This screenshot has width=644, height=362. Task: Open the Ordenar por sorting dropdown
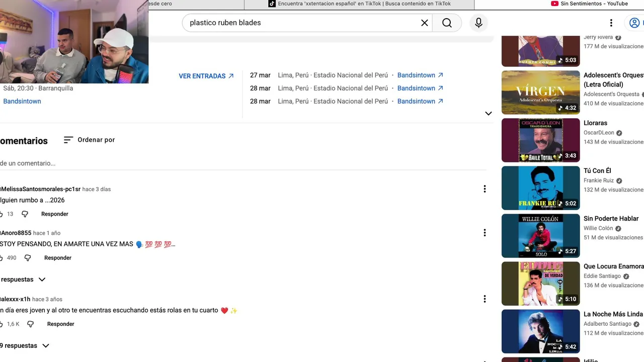pyautogui.click(x=90, y=140)
